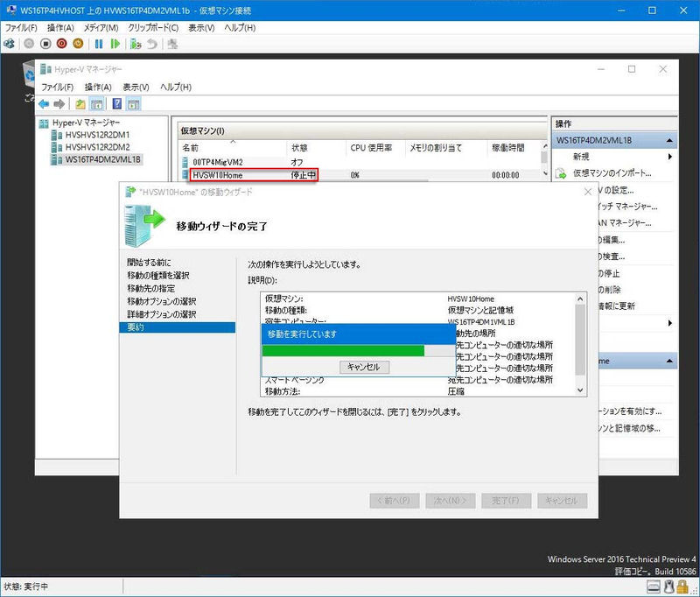Sort by 稼働時間 column header
The width and height of the screenshot is (700, 597).
[514, 148]
